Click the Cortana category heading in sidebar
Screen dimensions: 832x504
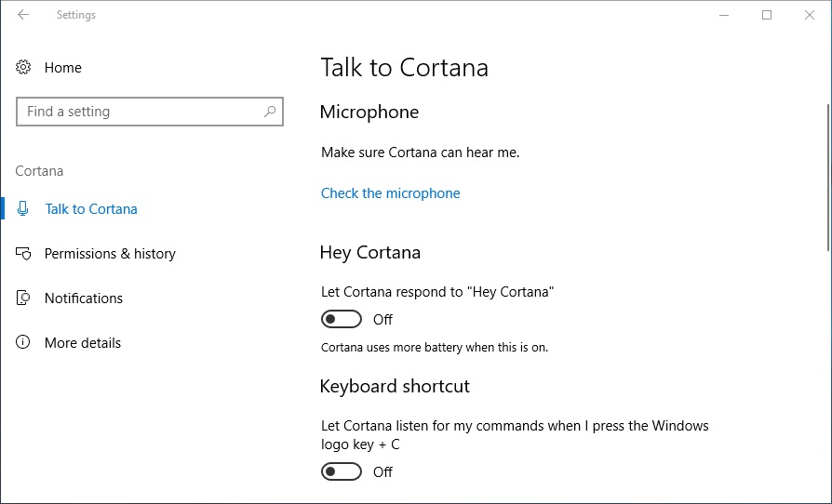tap(39, 171)
